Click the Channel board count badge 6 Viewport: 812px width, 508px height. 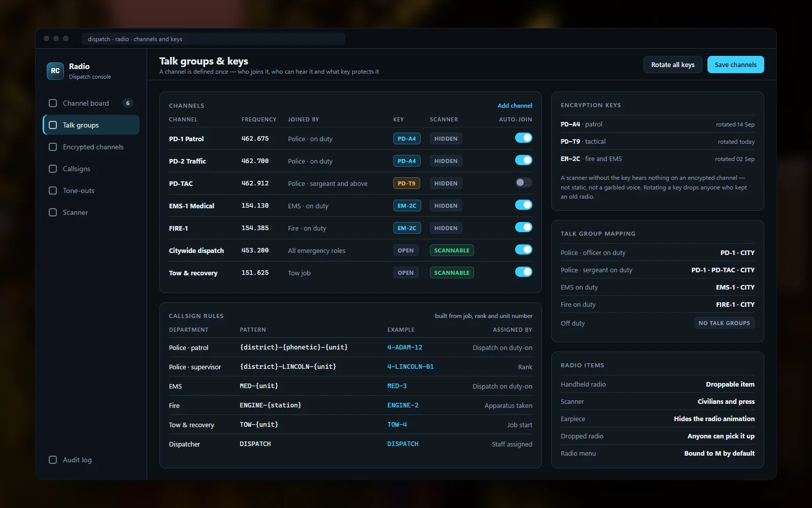pos(128,103)
